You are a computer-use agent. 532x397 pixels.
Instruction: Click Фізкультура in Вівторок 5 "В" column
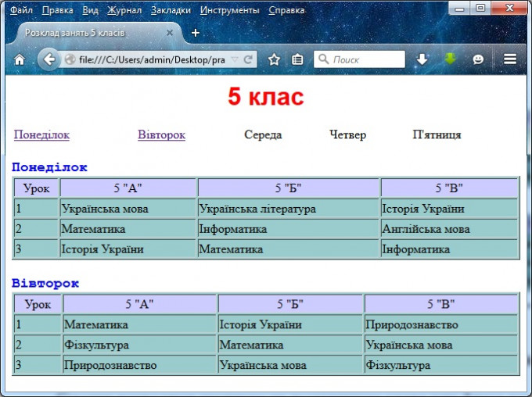(441, 365)
